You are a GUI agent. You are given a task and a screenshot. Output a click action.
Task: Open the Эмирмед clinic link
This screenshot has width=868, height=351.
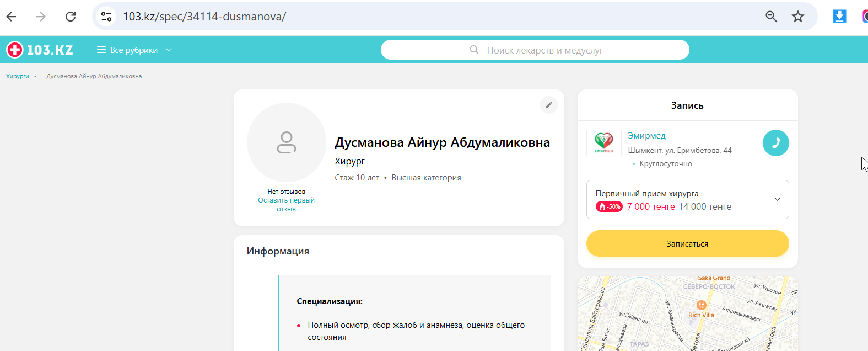[x=646, y=136]
